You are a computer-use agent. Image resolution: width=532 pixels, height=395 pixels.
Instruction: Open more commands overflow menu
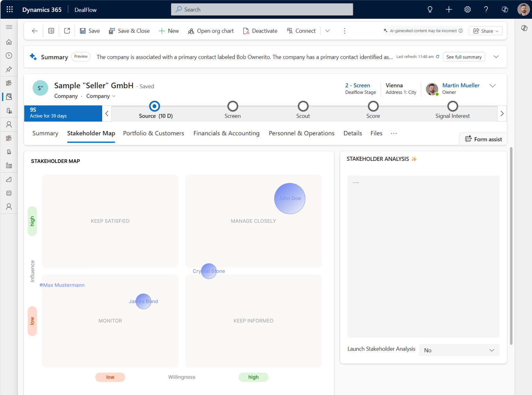pyautogui.click(x=344, y=31)
